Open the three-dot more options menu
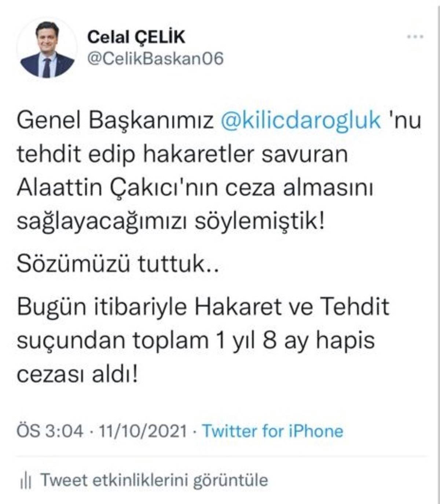Image resolution: width=440 pixels, height=504 pixels. click(415, 37)
